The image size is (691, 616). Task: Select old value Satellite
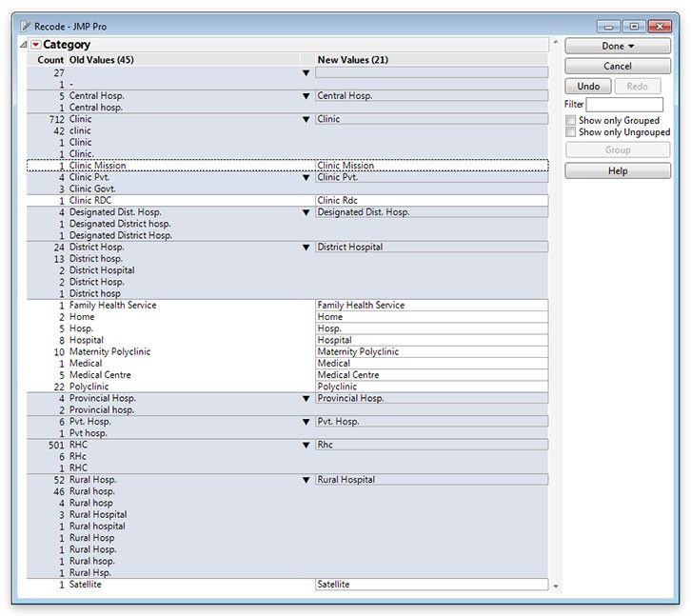tap(86, 585)
